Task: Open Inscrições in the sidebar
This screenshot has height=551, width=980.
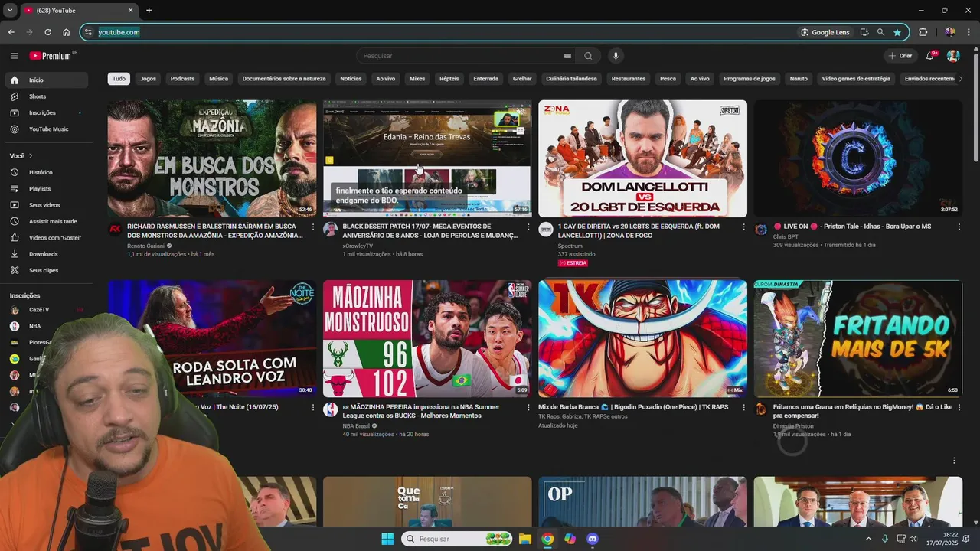Action: click(47, 112)
